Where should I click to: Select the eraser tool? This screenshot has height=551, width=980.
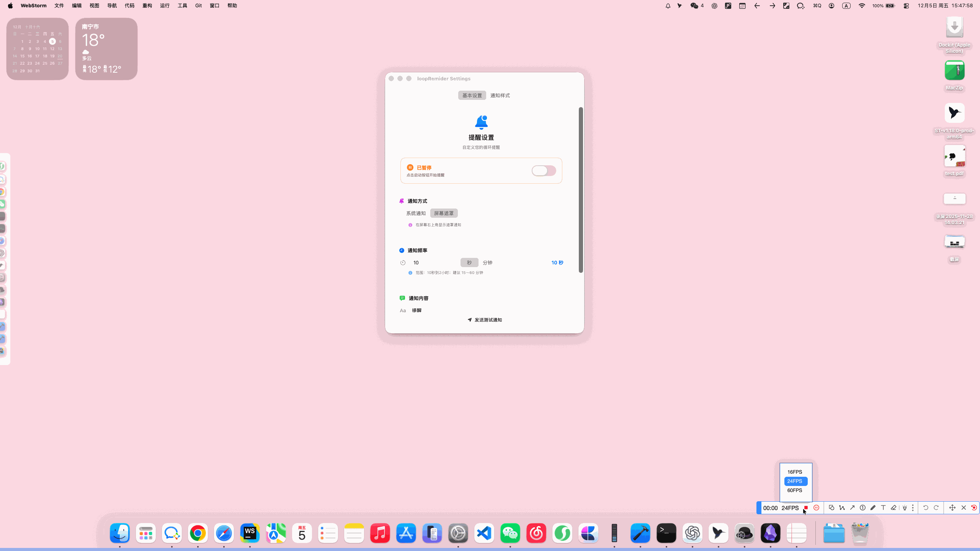click(x=893, y=508)
